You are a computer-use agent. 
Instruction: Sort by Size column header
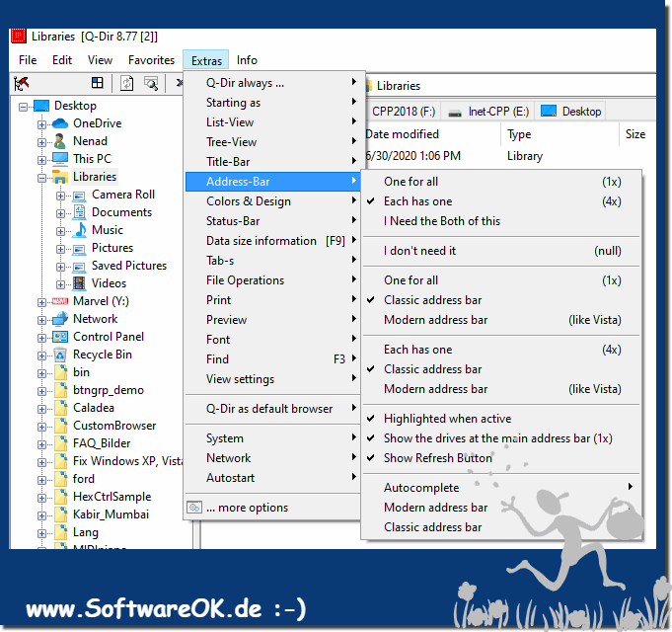tap(636, 134)
